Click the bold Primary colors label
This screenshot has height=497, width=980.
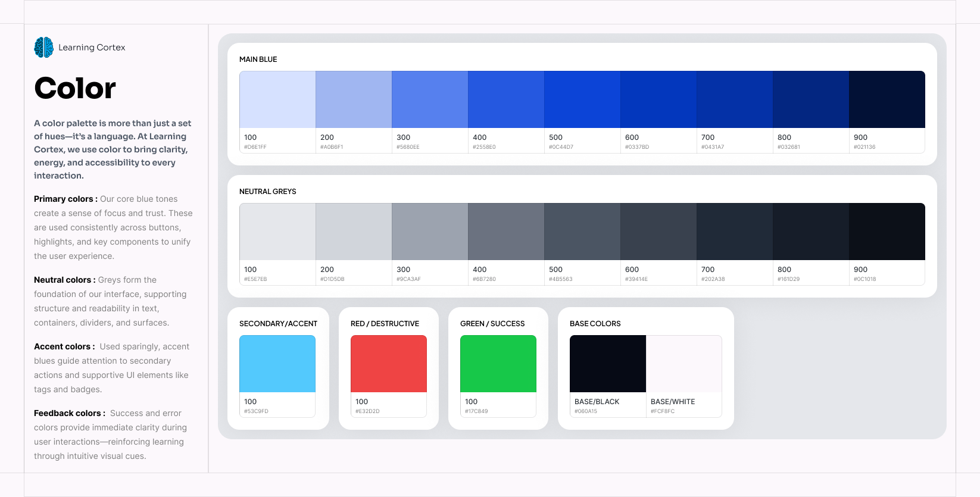coord(65,199)
